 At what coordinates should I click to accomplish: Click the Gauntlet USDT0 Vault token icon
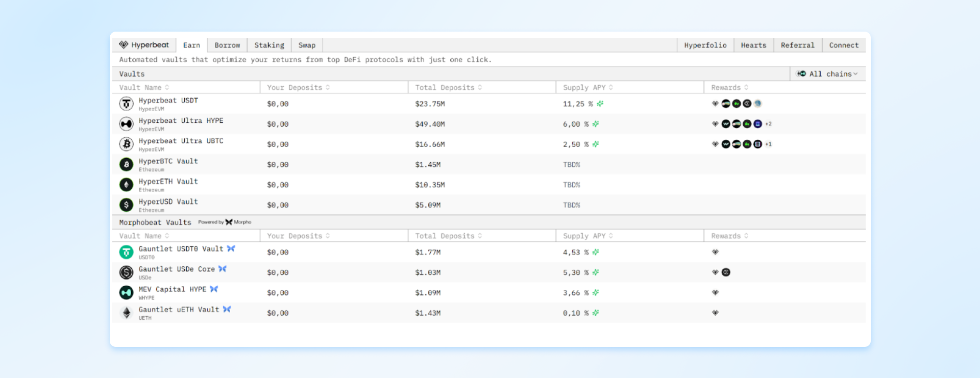pyautogui.click(x=126, y=252)
